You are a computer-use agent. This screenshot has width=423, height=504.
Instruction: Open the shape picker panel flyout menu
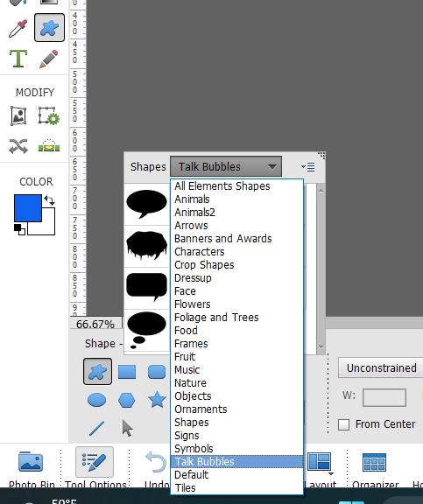point(308,167)
